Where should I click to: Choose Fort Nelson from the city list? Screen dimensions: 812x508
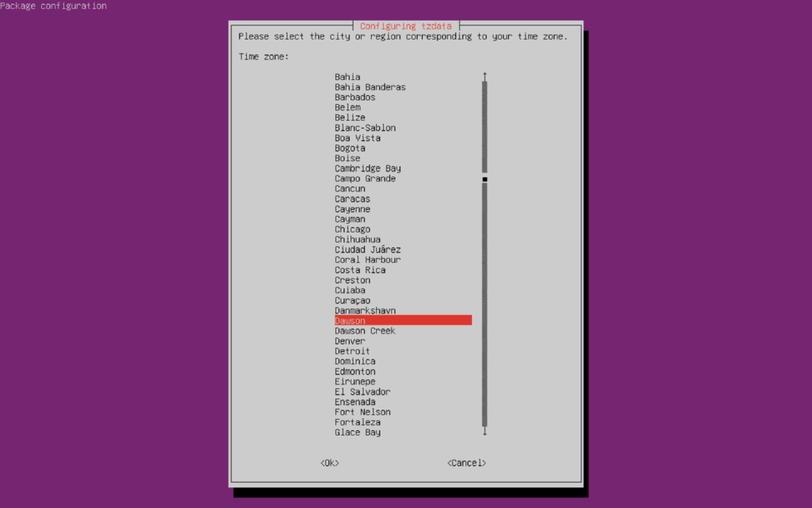pyautogui.click(x=362, y=412)
